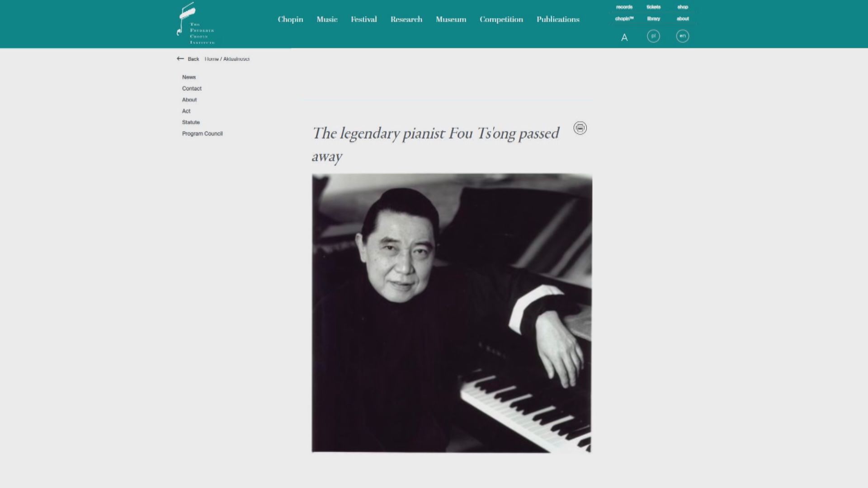Click the Fou Ts'ong portrait photo
This screenshot has width=868, height=488.
pos(452,313)
